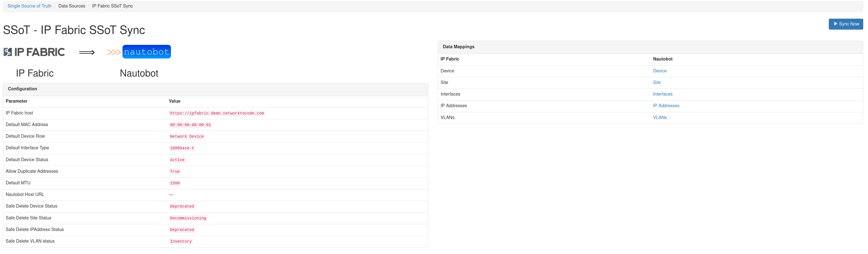Select Data Sources in the breadcrumb trail
The image size is (868, 254).
pos(71,6)
